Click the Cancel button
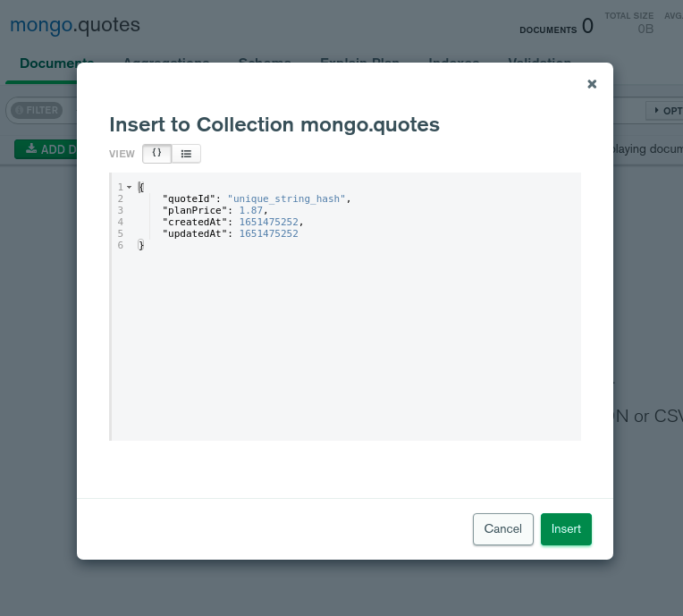683x616 pixels. [502, 529]
